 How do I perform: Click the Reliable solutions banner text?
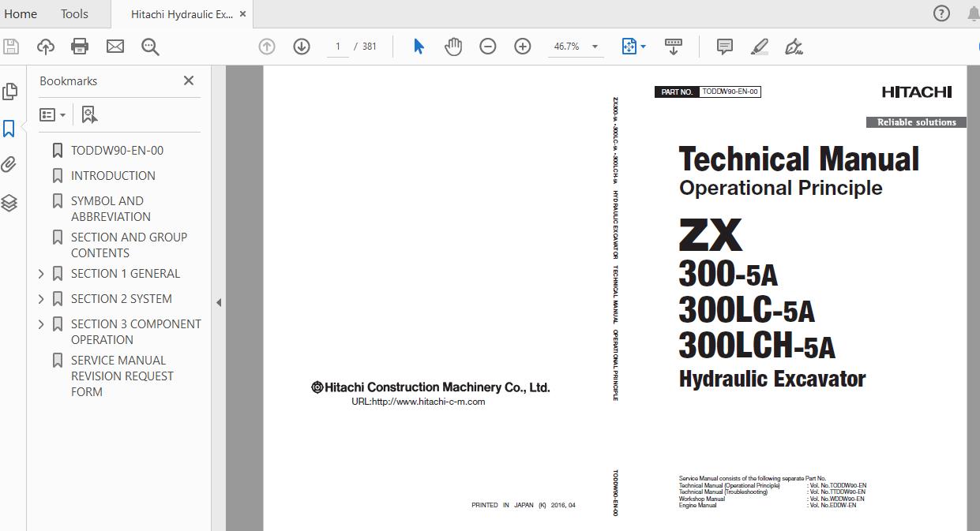click(x=916, y=122)
